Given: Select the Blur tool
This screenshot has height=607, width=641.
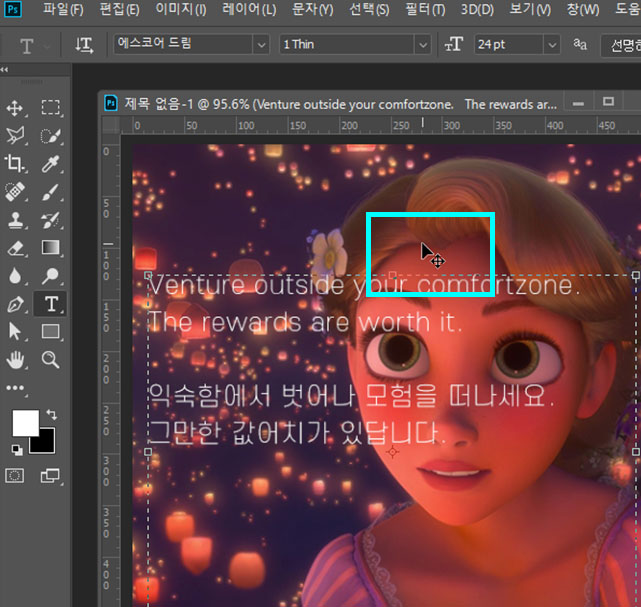Looking at the screenshot, I should click(15, 276).
